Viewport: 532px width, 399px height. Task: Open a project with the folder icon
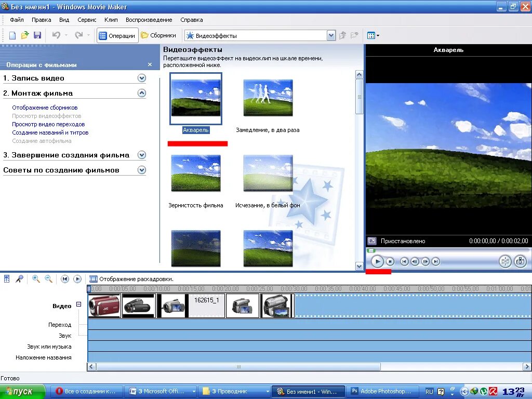(x=25, y=35)
